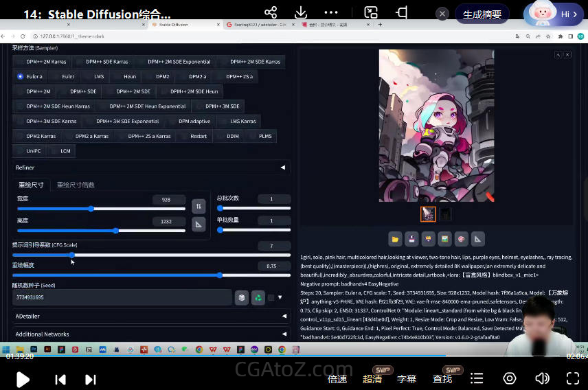Click the share icon in the video header
The image size is (588, 390).
(x=271, y=13)
